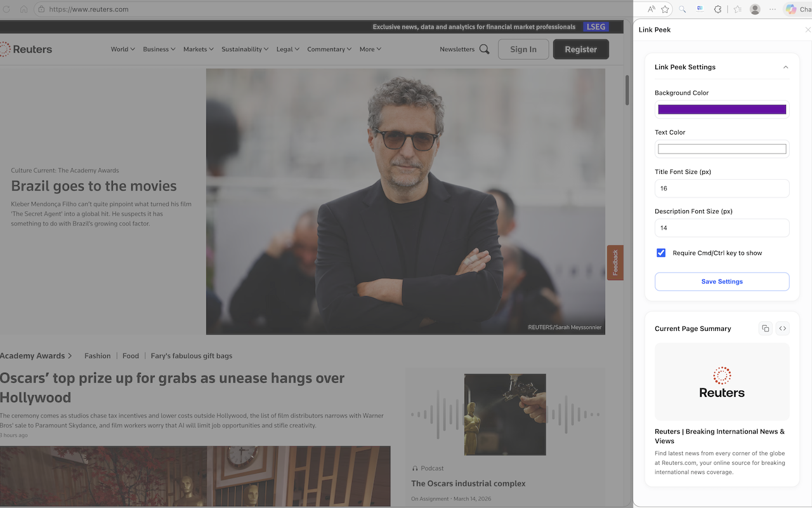Click the Sign In button
Image resolution: width=812 pixels, height=508 pixels.
point(523,49)
